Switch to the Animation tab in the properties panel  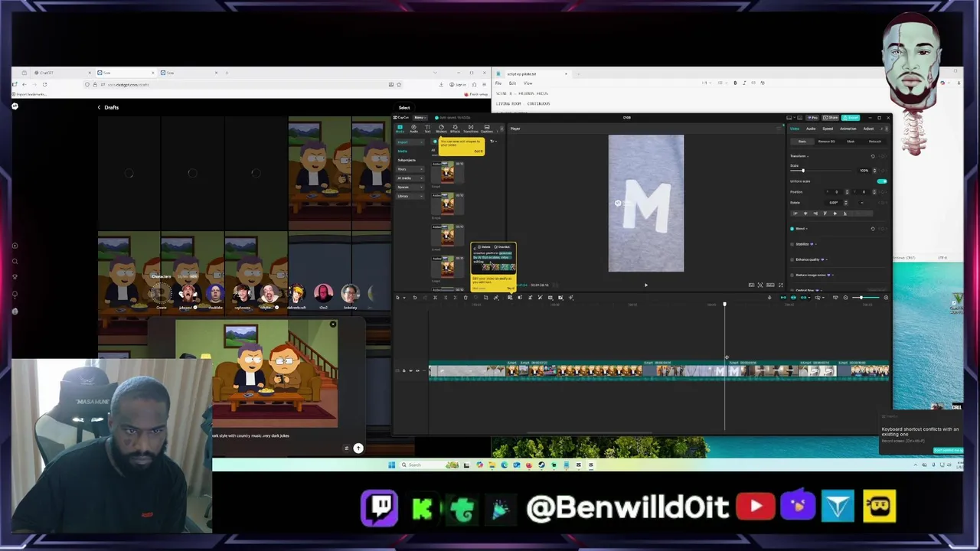point(848,129)
